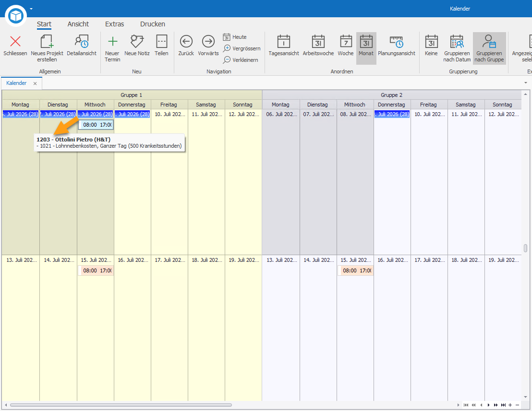Open the Start ribbon tab
Image resolution: width=532 pixels, height=411 pixels.
tap(44, 24)
